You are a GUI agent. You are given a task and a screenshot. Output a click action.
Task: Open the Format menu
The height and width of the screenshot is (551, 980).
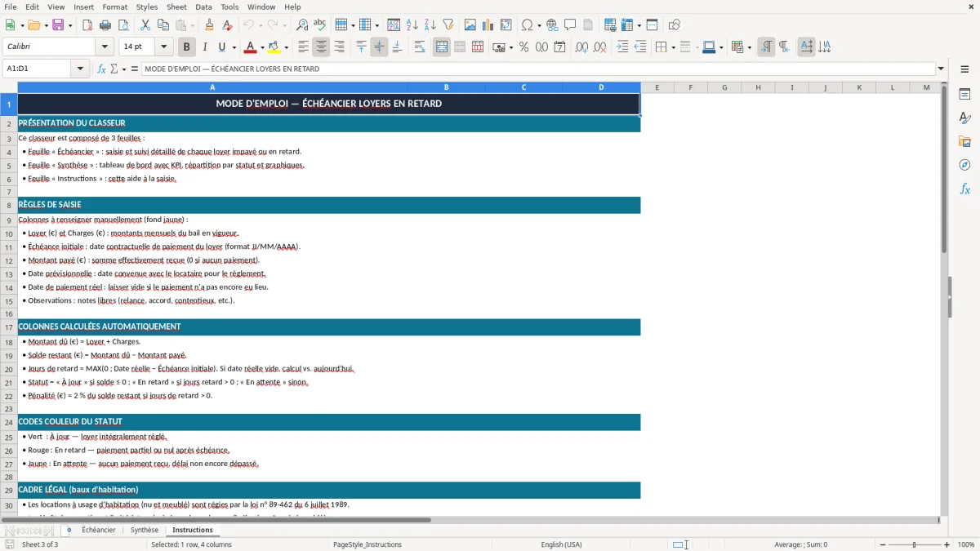[115, 7]
